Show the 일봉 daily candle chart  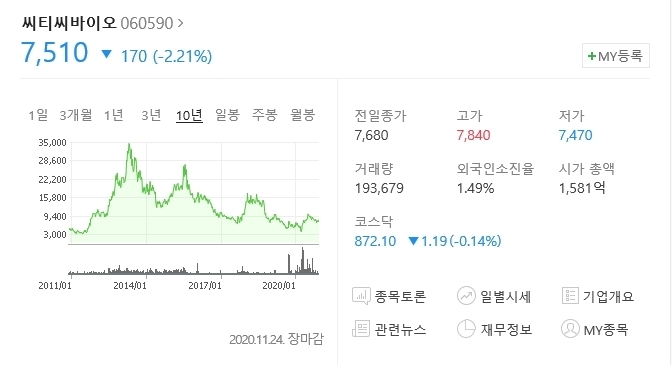(x=227, y=115)
